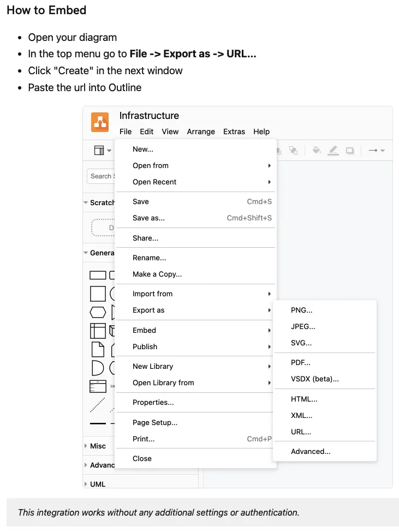
Task: Click the Search shapes input field
Action: (101, 176)
